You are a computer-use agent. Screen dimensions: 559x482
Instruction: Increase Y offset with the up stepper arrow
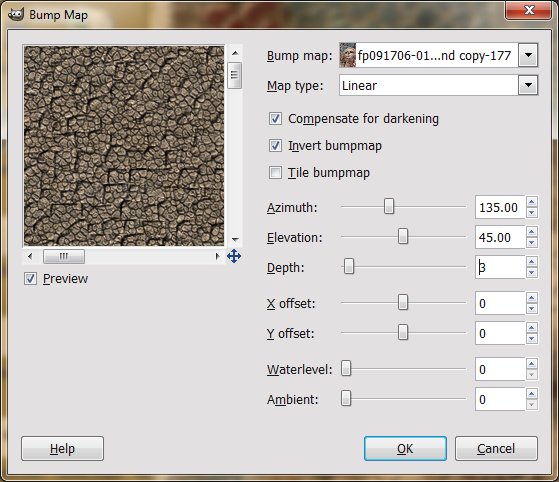[532, 328]
